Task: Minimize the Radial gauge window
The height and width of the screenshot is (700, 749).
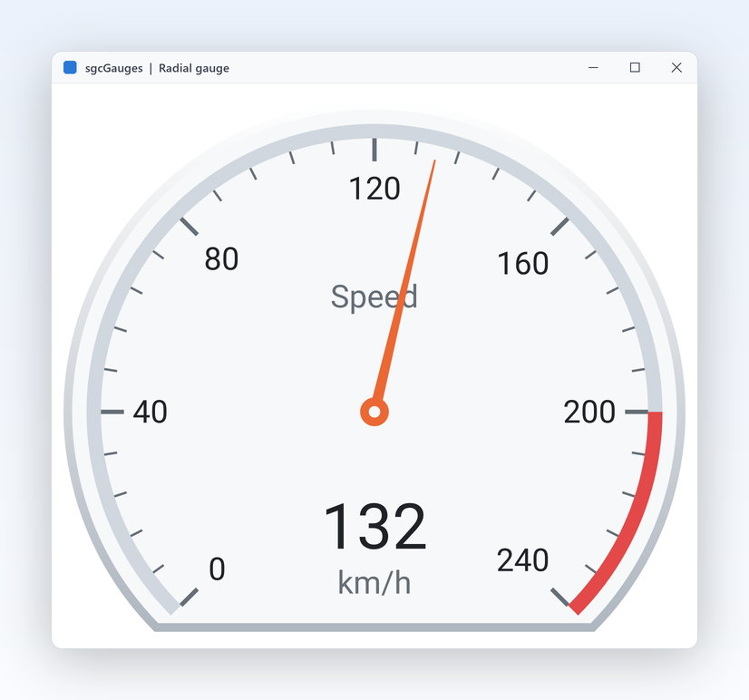Action: tap(593, 67)
